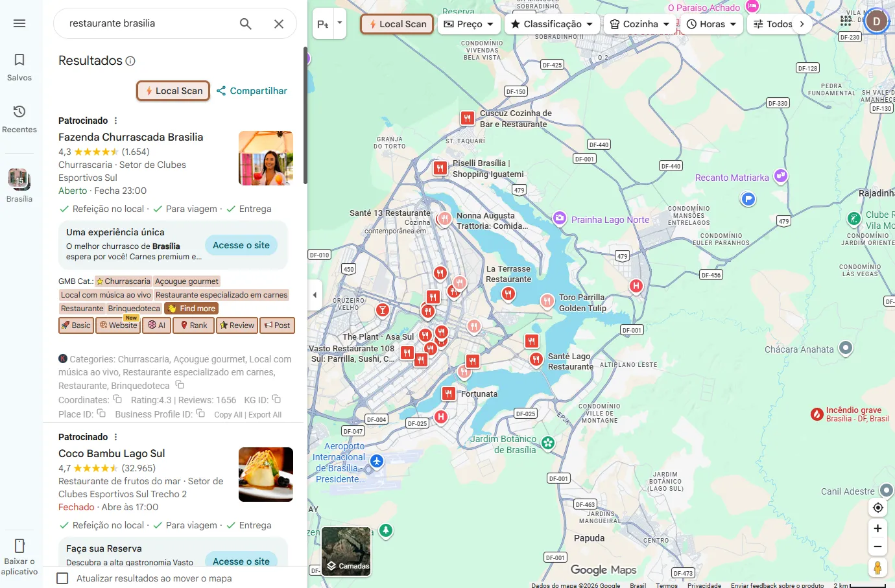Copy the Business Profile ID icon
Screen dimensions: 895x588
coord(200,414)
